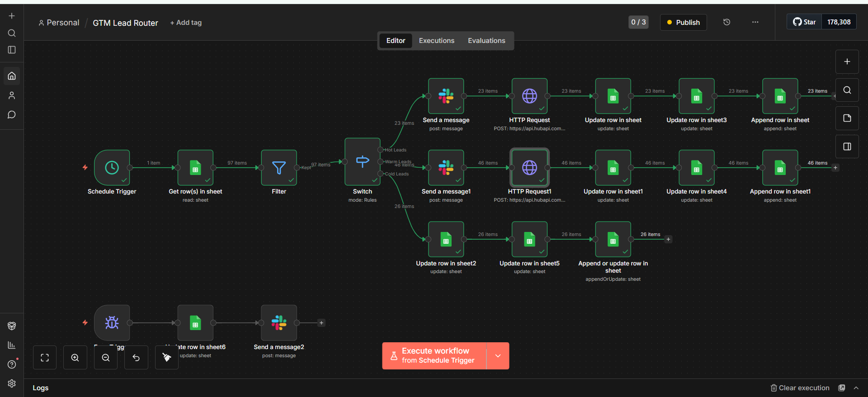Select Append or update row in sheet node

coord(613,239)
